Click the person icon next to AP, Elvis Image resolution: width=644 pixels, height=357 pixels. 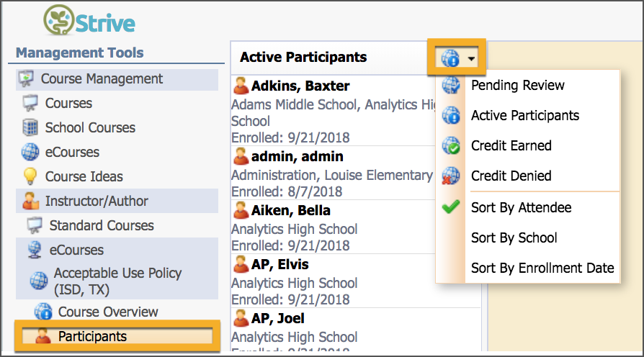tap(241, 264)
